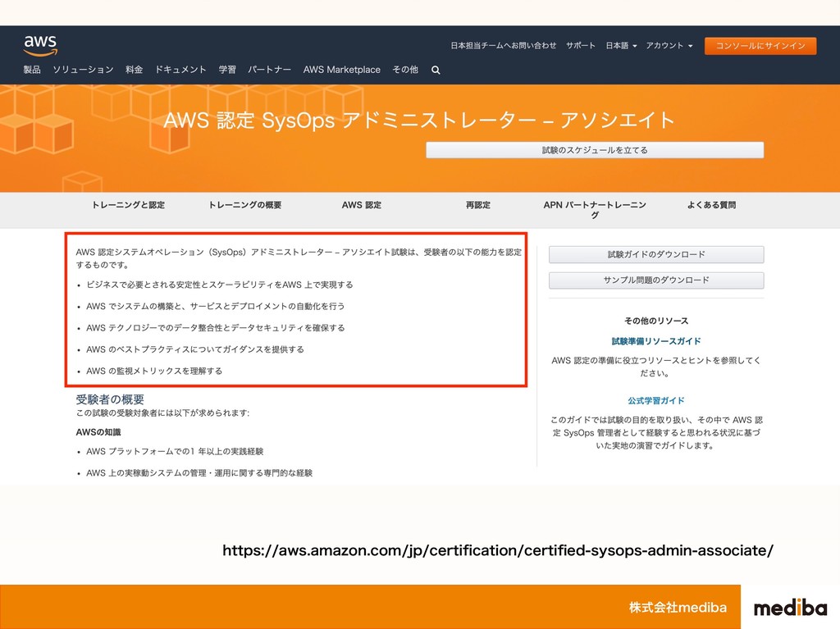840x629 pixels.
Task: Click bullet AWS テクノロジーでのデータ整合性
Action: [x=216, y=328]
